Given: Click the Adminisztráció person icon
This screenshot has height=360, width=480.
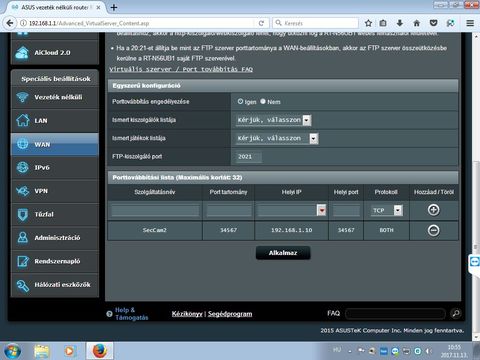Looking at the screenshot, I should pos(22,238).
